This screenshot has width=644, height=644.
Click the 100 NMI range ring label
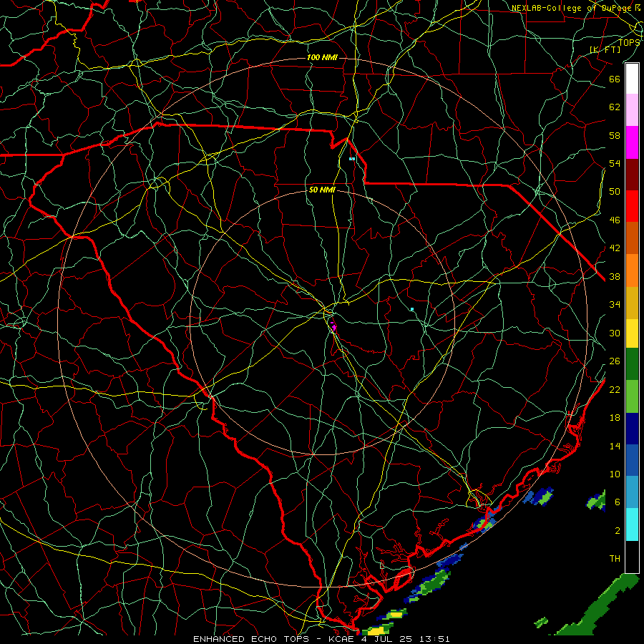point(322,57)
